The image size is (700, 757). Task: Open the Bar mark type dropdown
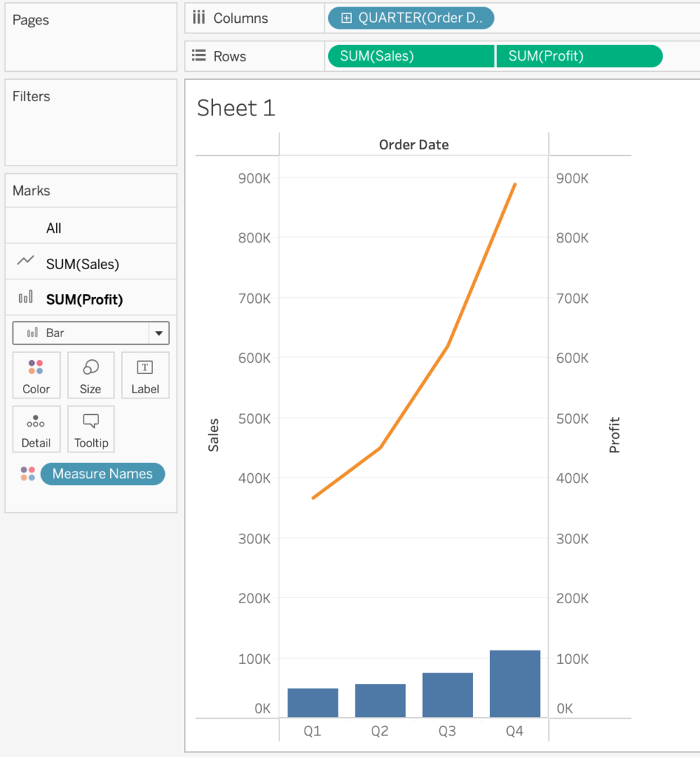tap(81, 333)
